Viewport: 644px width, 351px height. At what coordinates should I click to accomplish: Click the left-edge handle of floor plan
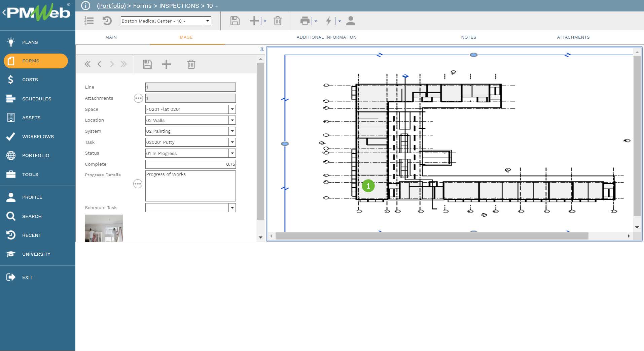coord(285,144)
